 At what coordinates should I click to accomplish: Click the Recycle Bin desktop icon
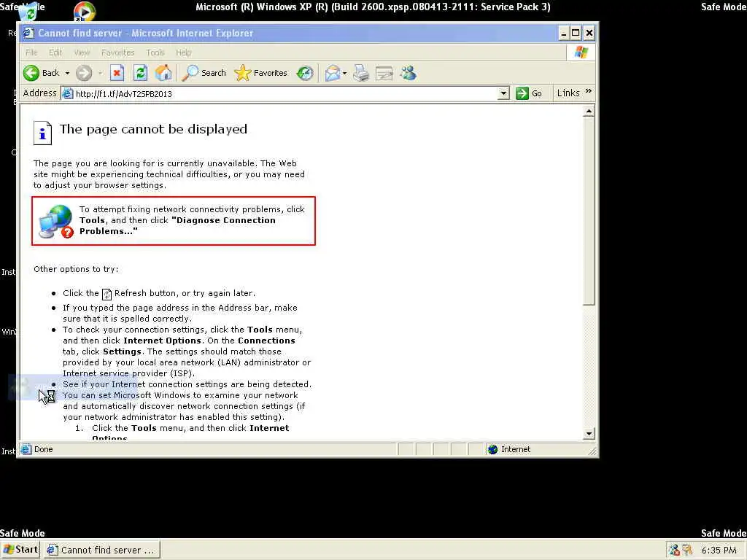click(28, 12)
